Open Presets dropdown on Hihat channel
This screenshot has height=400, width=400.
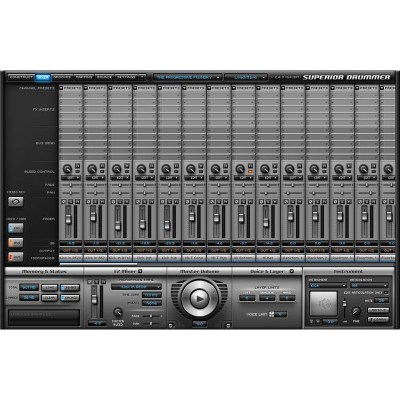pos(268,88)
